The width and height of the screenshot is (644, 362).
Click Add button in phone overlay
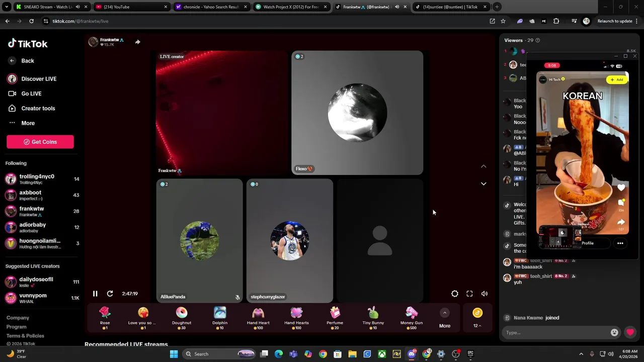617,79
